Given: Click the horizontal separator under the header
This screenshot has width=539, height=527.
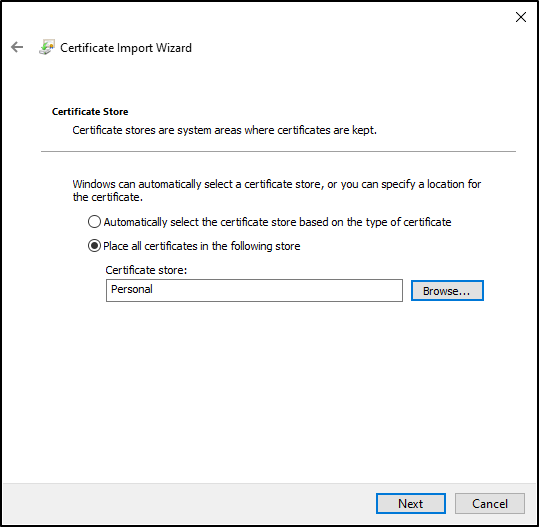Looking at the screenshot, I should click(278, 151).
